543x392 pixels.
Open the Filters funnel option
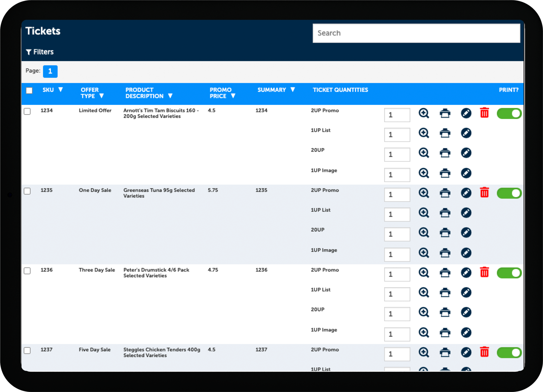40,52
